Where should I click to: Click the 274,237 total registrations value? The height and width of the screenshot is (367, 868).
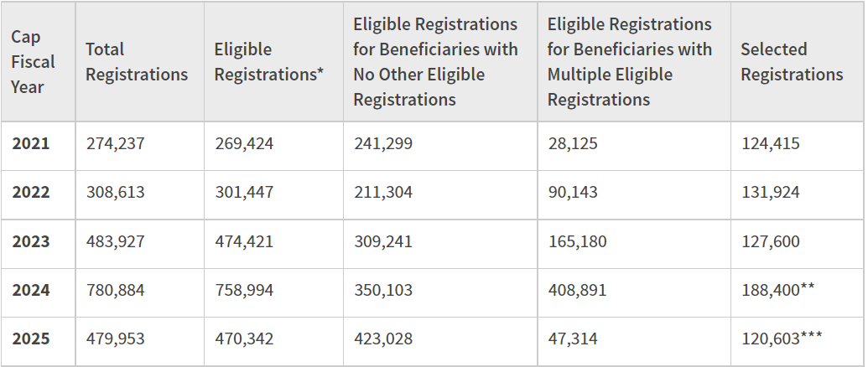[116, 143]
